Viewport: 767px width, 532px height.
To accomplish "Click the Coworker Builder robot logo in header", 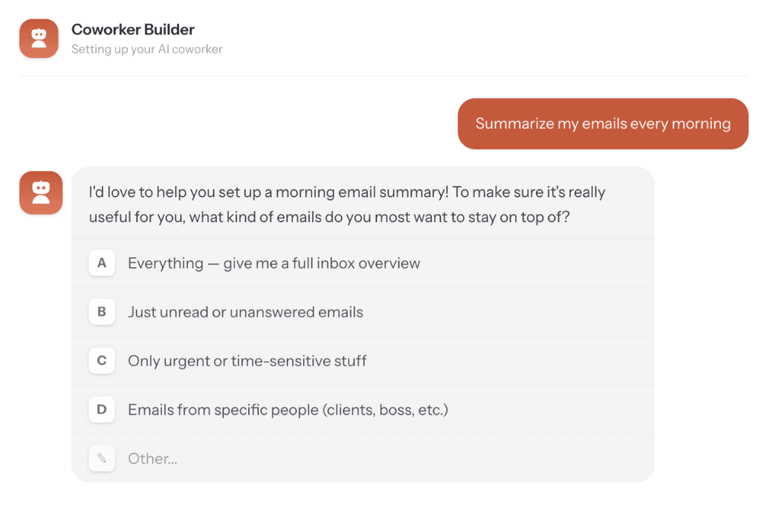I will pyautogui.click(x=39, y=39).
